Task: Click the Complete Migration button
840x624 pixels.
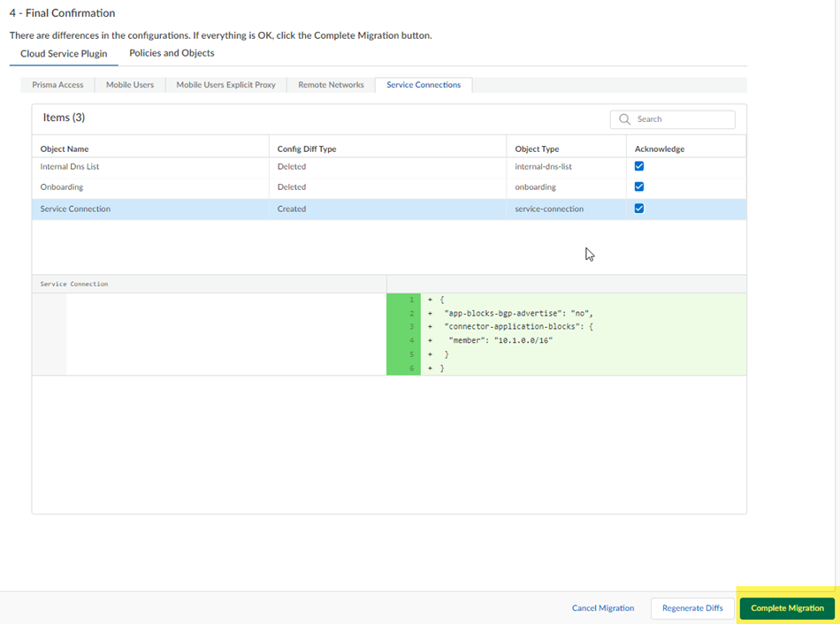Action: (787, 608)
